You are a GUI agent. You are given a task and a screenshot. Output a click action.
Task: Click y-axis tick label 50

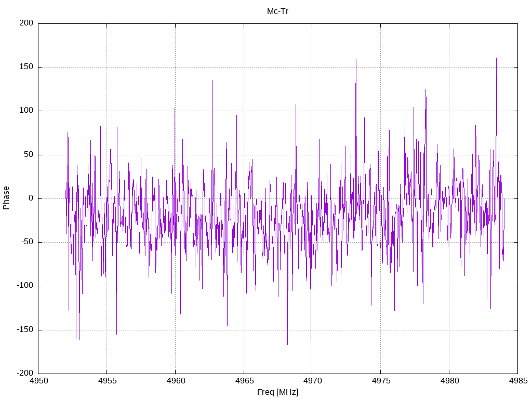29,154
